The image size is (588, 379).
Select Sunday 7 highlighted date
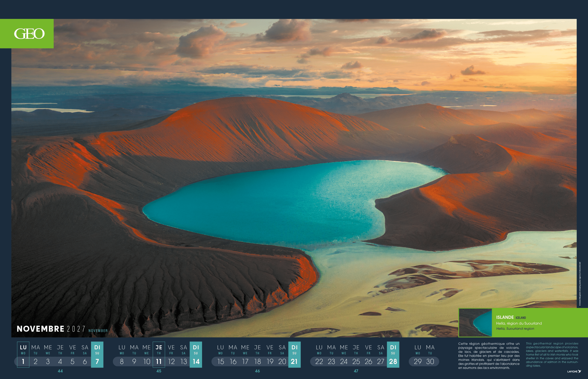pyautogui.click(x=97, y=361)
